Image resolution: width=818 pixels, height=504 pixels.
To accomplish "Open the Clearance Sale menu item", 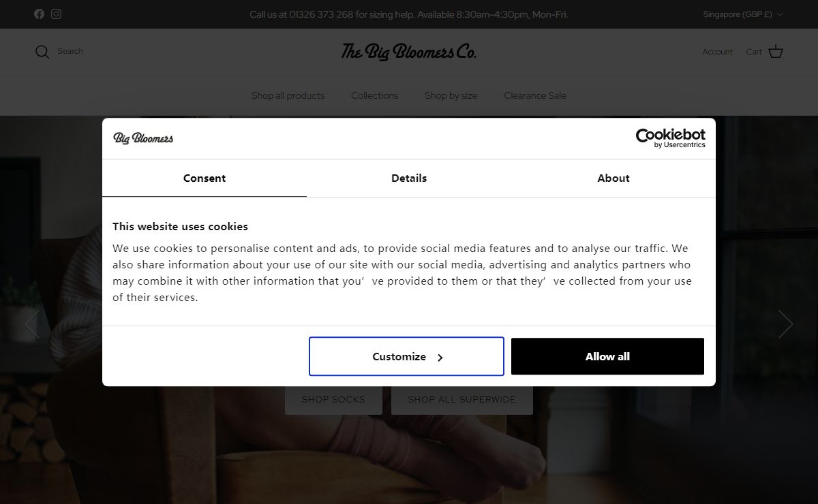I will pyautogui.click(x=535, y=95).
